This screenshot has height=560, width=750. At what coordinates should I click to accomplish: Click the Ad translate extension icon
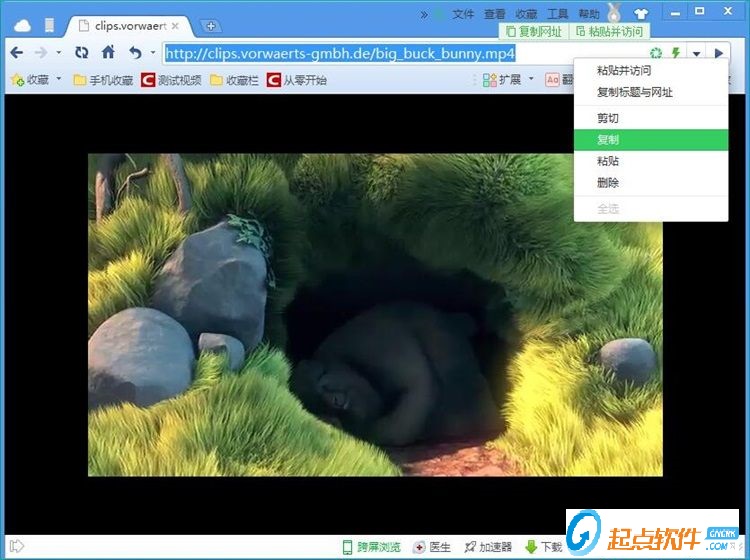(x=552, y=80)
